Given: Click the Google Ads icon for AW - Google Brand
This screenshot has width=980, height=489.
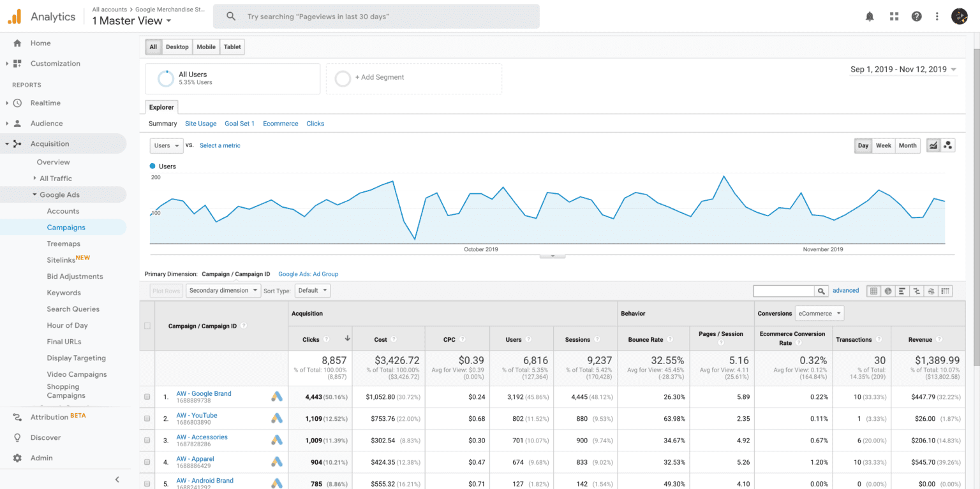Looking at the screenshot, I should coord(276,397).
